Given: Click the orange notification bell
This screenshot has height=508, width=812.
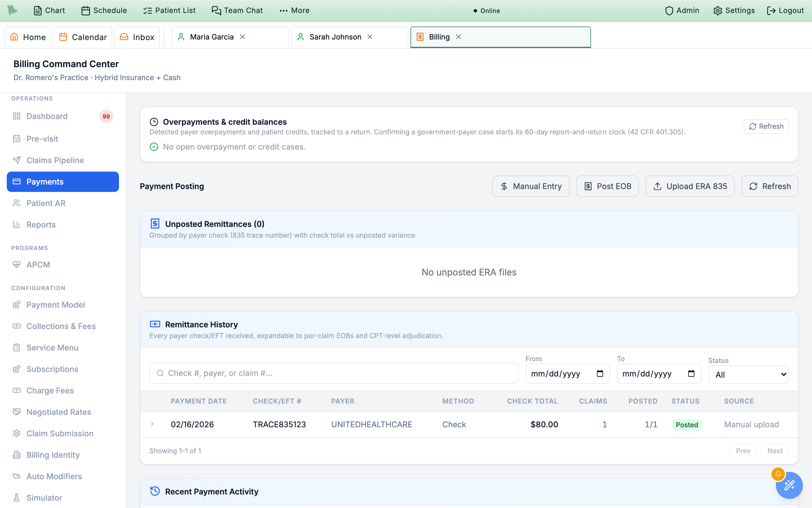Looking at the screenshot, I should (x=778, y=474).
